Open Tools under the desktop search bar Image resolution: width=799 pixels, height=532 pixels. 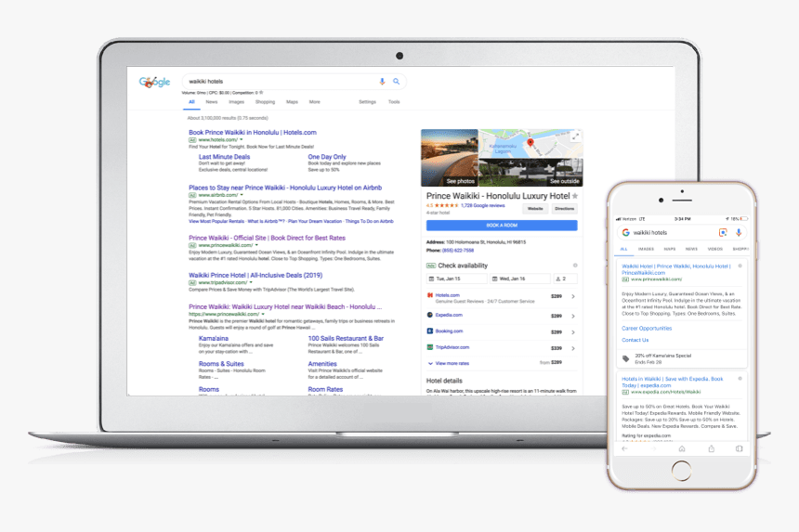394,102
